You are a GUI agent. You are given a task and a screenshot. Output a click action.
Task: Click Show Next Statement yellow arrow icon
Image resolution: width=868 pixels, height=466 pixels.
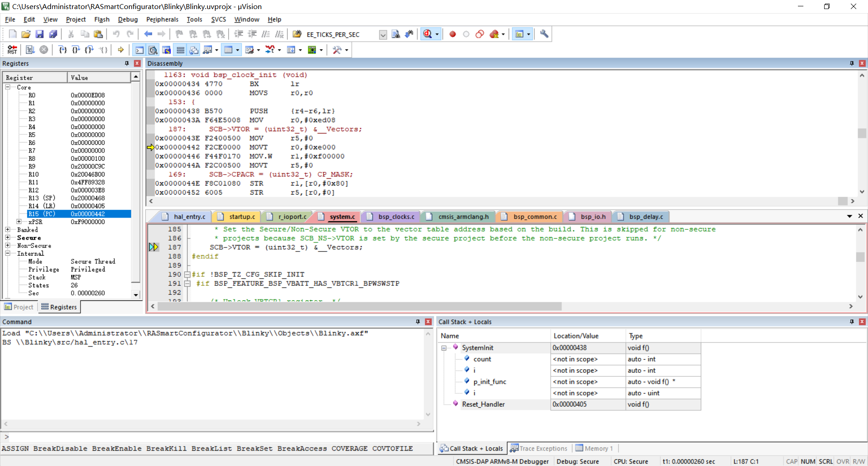pos(121,50)
